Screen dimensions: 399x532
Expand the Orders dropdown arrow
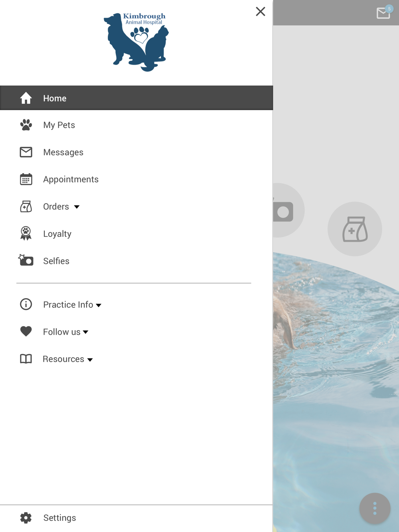pyautogui.click(x=77, y=207)
